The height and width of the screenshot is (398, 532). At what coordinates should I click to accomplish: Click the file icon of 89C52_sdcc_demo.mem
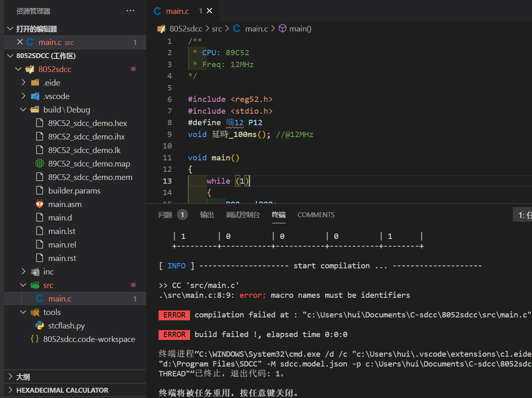tap(40, 177)
